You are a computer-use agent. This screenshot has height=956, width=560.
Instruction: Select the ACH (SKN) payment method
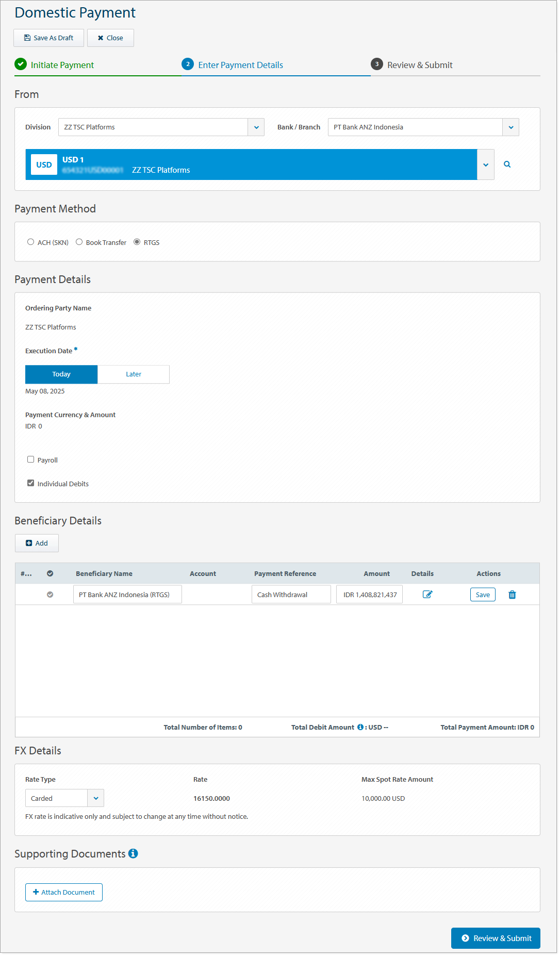(x=31, y=242)
